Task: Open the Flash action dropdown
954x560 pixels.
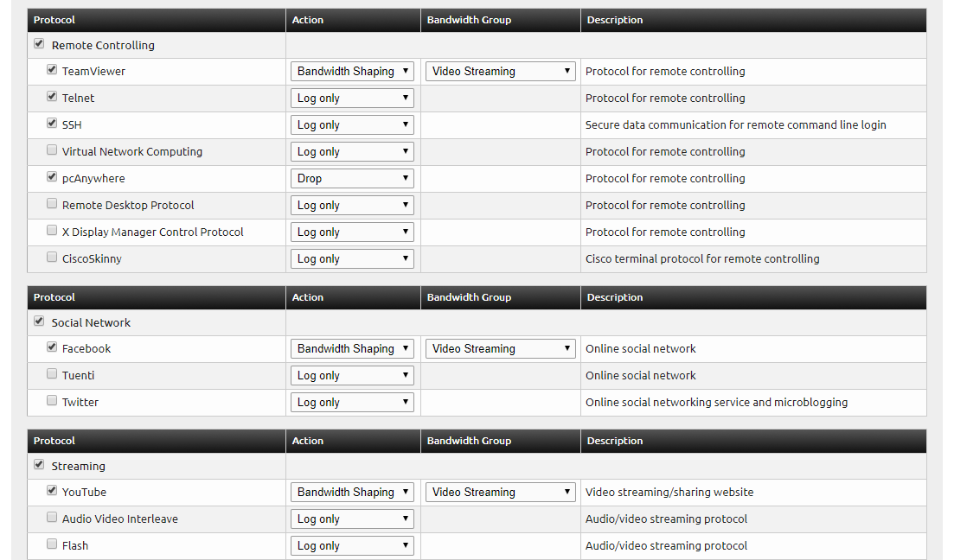Action: click(x=352, y=545)
